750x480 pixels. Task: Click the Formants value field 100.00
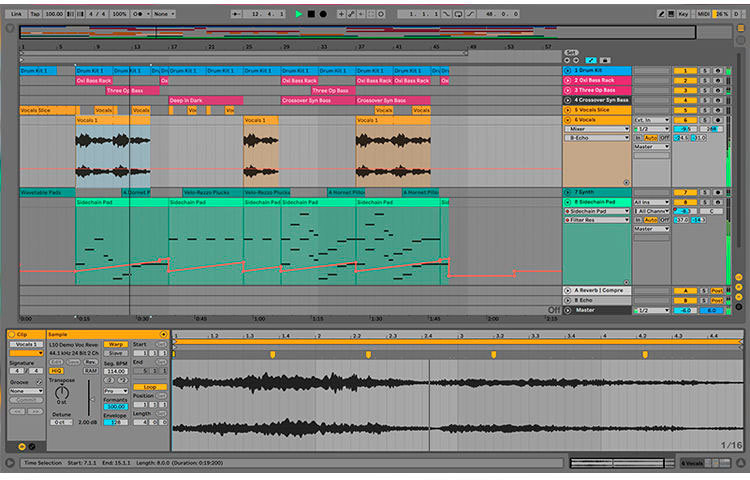point(116,407)
